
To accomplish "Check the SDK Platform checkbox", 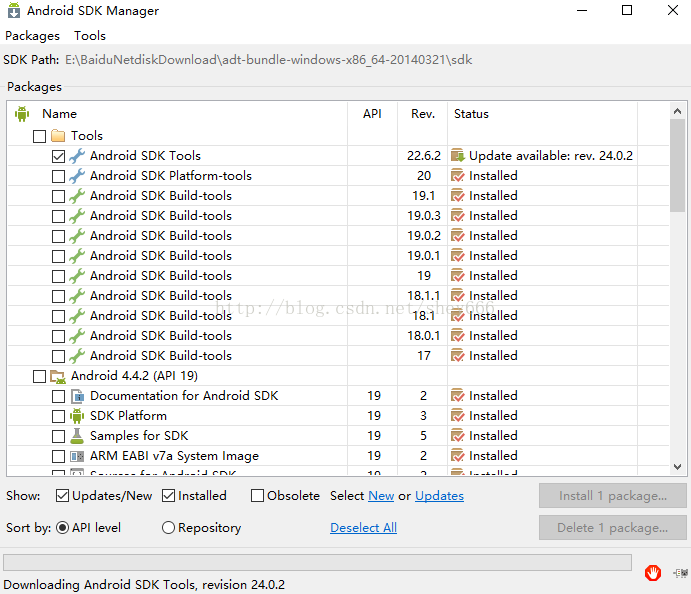I will point(58,416).
